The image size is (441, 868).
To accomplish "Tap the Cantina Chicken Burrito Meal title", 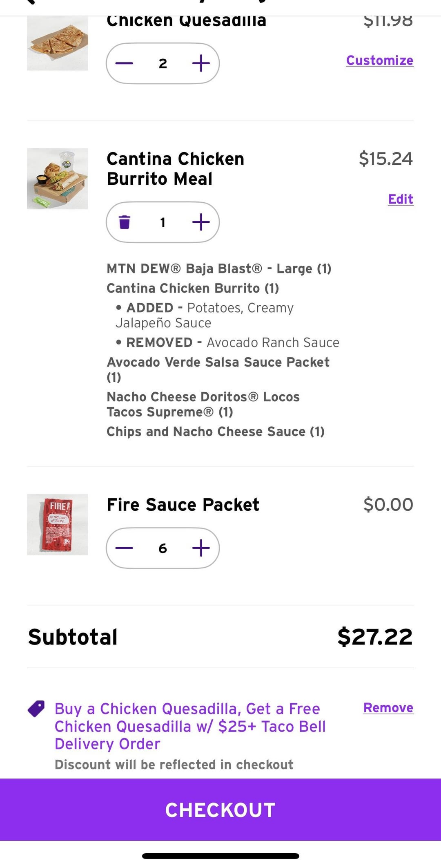I will pyautogui.click(x=175, y=169).
